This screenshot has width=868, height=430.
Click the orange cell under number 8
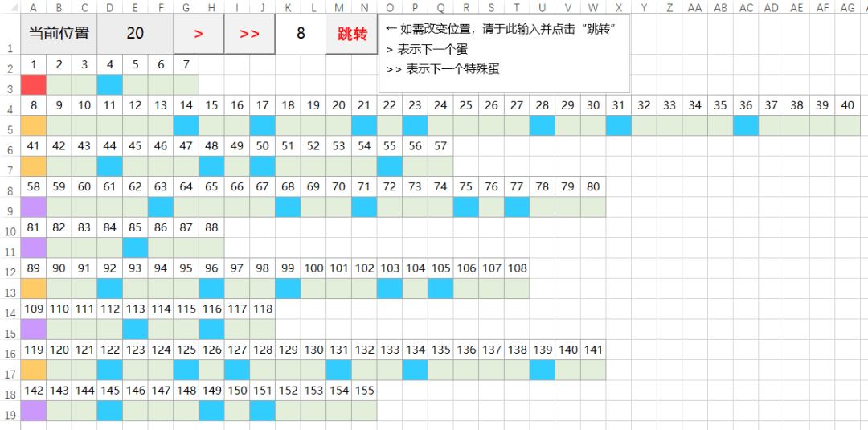(x=34, y=125)
